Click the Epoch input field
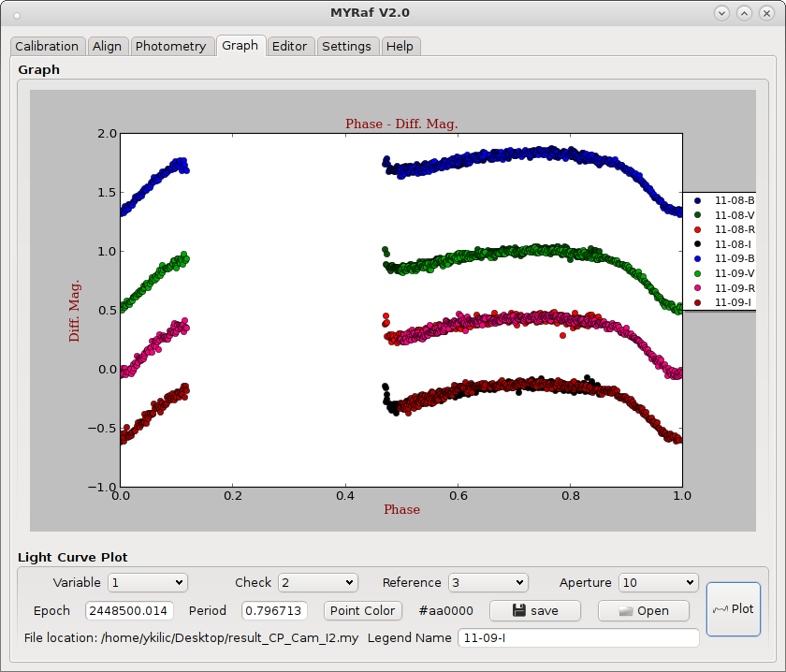786x672 pixels. click(129, 611)
